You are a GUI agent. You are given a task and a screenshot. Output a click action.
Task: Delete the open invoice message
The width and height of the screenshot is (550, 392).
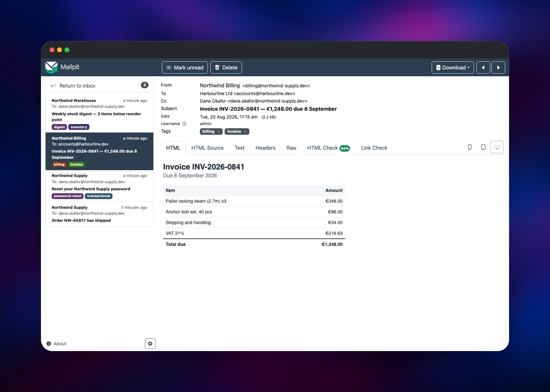click(226, 68)
